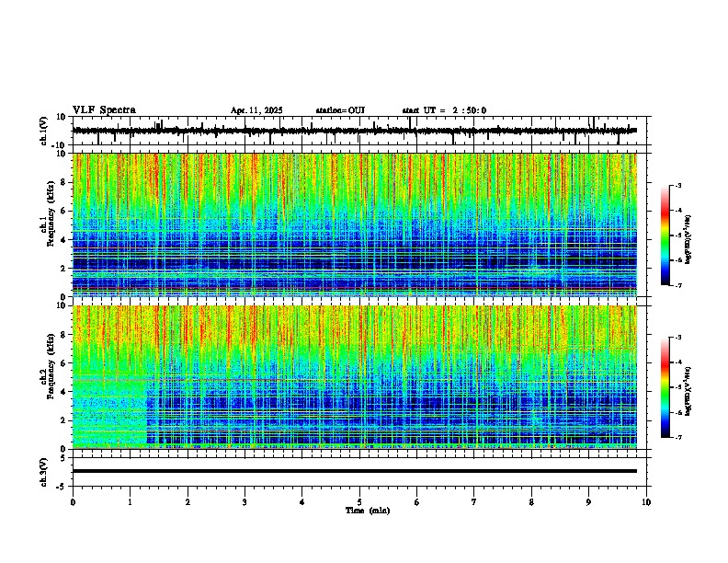Click the time-axis tick label "0"

coord(73,502)
